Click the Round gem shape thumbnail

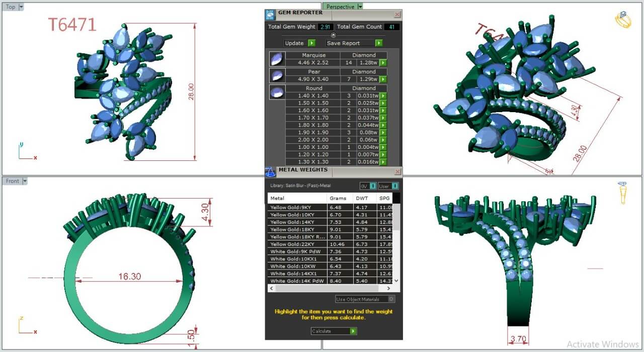pos(276,92)
